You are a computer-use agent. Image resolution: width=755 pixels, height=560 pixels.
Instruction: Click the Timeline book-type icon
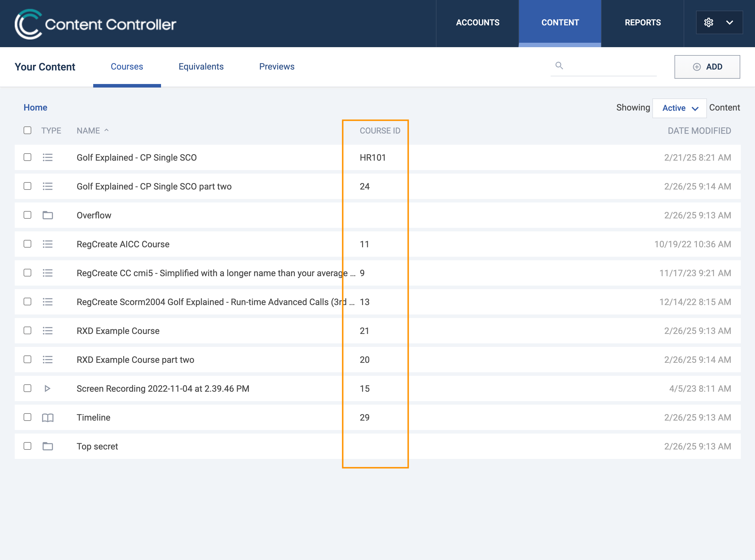[x=47, y=418]
